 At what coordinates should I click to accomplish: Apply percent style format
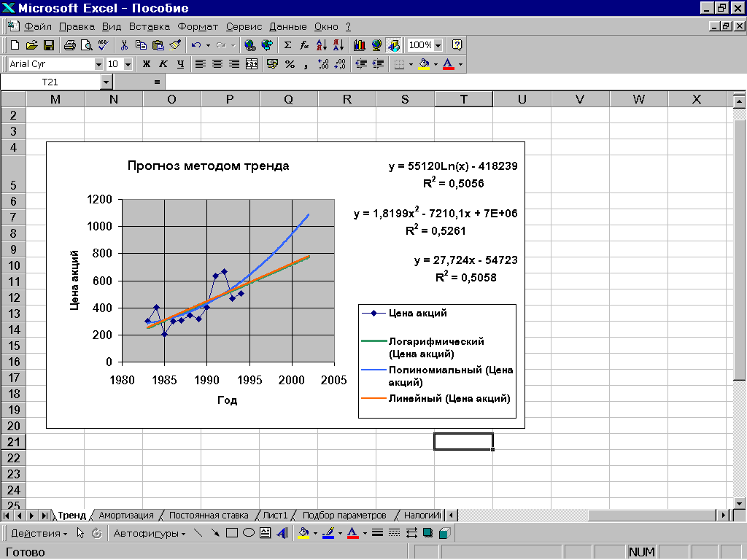click(x=290, y=64)
